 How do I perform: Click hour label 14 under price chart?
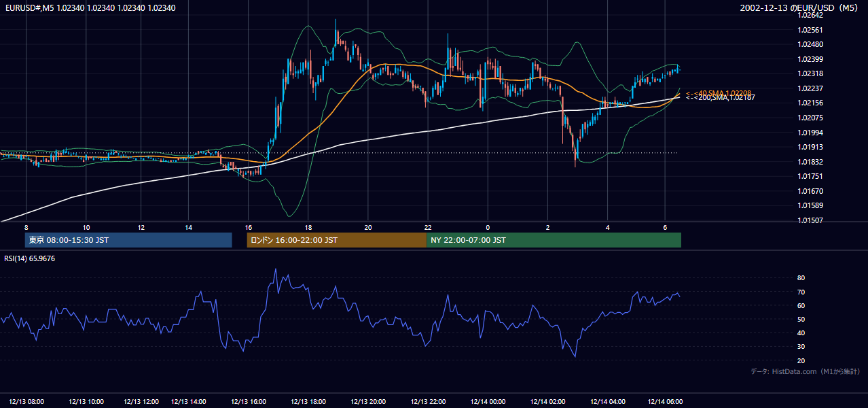click(x=189, y=227)
